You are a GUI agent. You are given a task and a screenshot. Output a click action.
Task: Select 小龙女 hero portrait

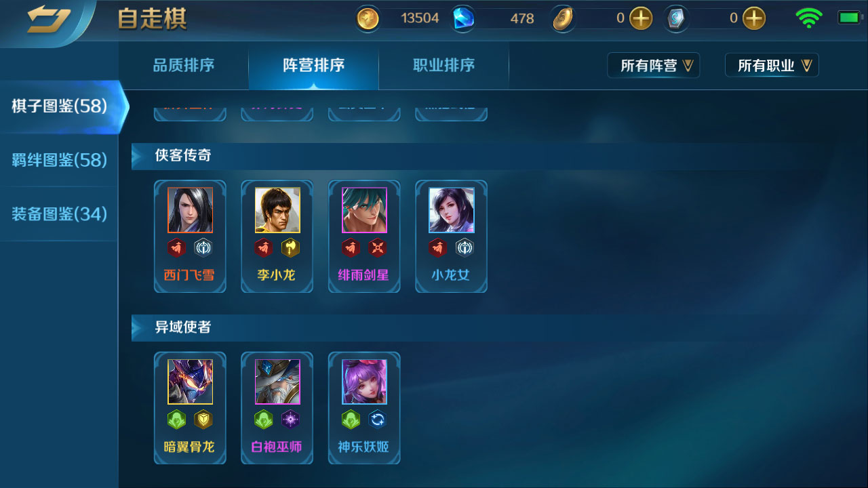click(x=452, y=210)
